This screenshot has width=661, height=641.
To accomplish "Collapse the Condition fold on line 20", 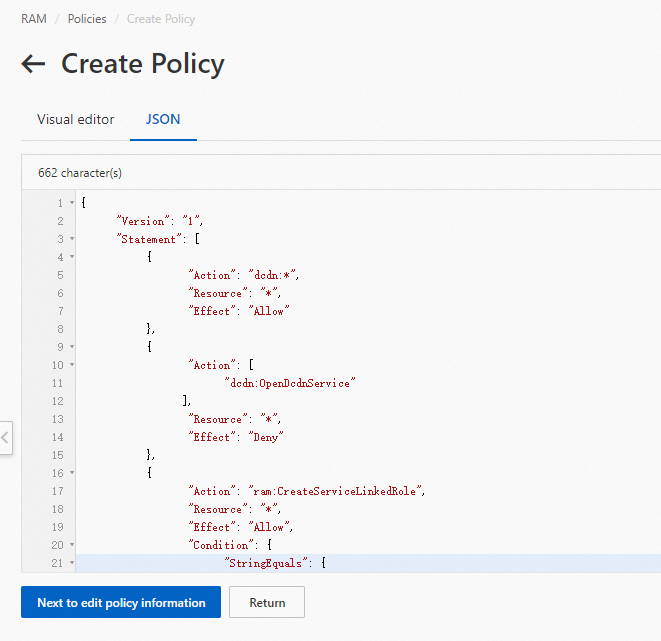I will [x=72, y=545].
